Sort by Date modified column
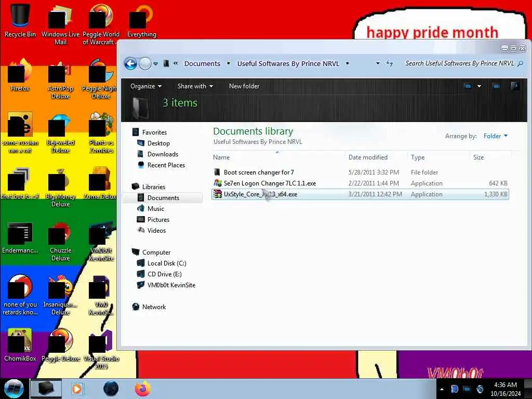Viewport: 532px width, 399px height. coord(376,157)
